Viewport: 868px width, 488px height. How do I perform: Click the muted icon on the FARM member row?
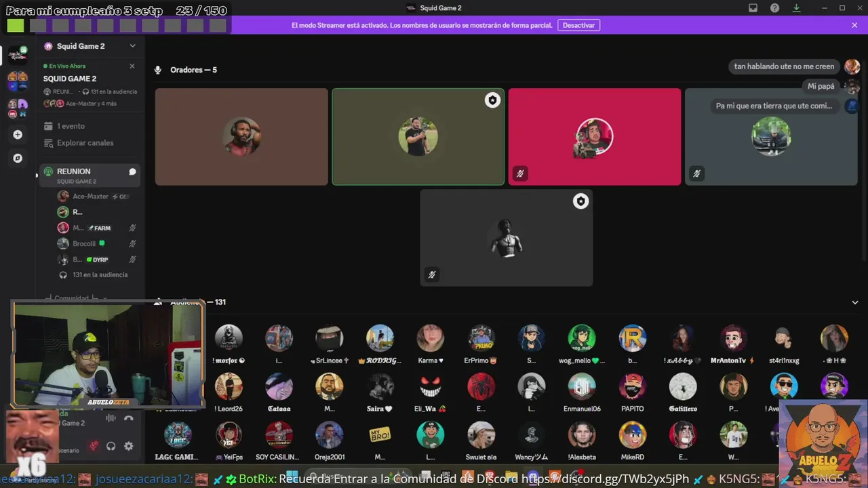pos(133,228)
